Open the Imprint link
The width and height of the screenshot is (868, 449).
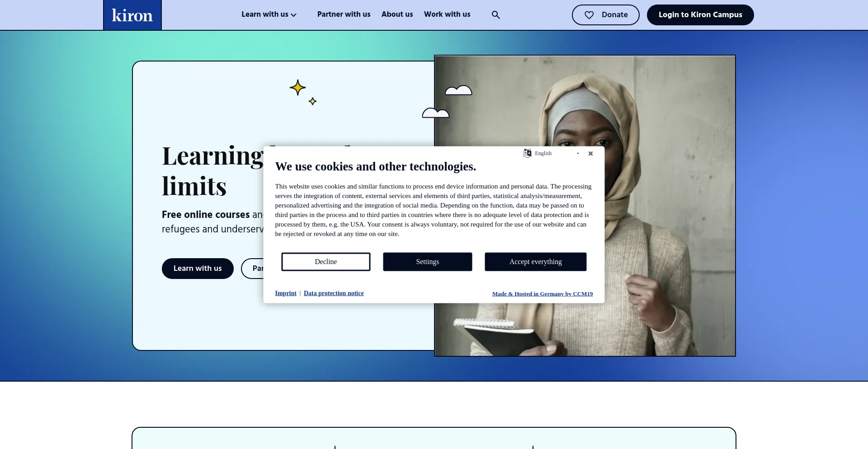[x=286, y=293]
